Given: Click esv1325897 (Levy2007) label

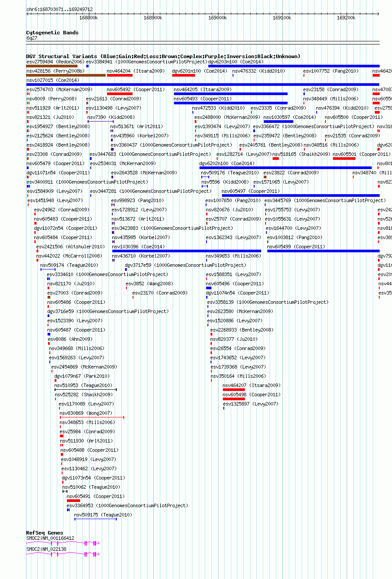Looking at the screenshot, I should click(x=251, y=404).
